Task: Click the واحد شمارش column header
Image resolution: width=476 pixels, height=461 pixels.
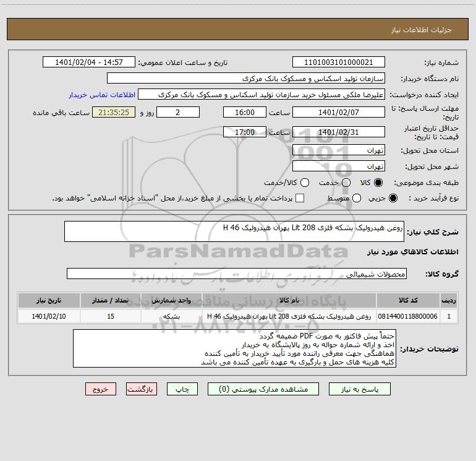Action: [x=171, y=300]
